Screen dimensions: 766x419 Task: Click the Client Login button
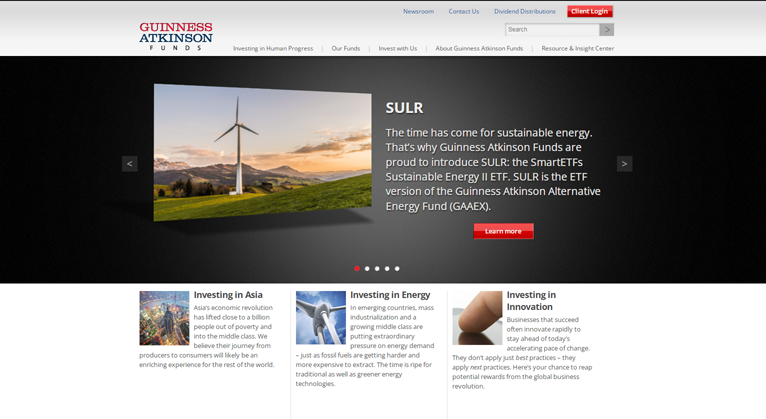pos(590,11)
